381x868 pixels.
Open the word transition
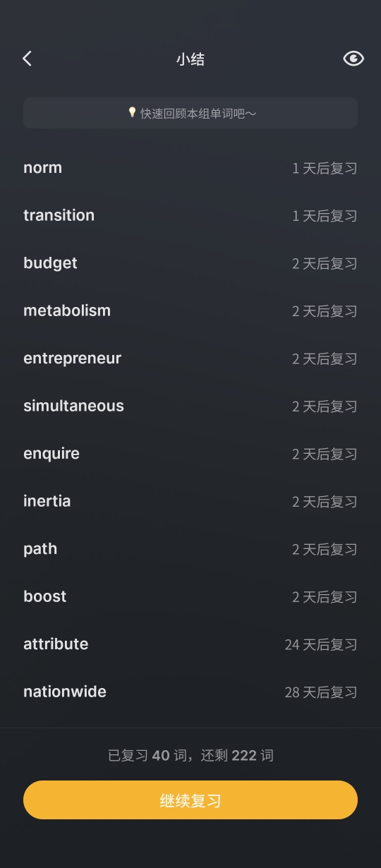click(59, 215)
